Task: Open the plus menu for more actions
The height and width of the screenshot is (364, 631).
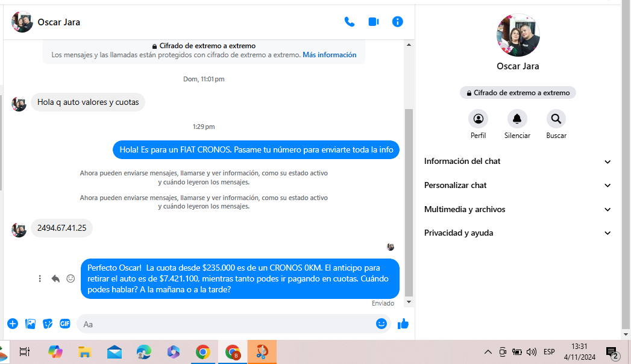Action: click(x=13, y=324)
